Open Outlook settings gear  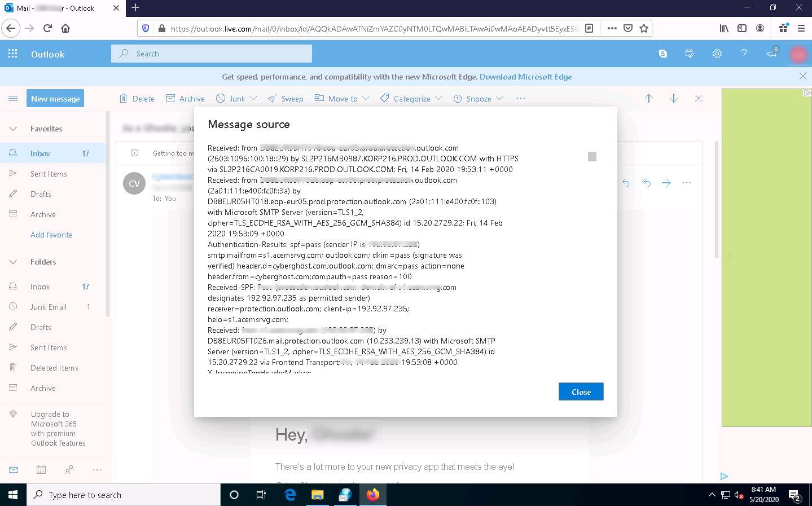[x=717, y=54]
